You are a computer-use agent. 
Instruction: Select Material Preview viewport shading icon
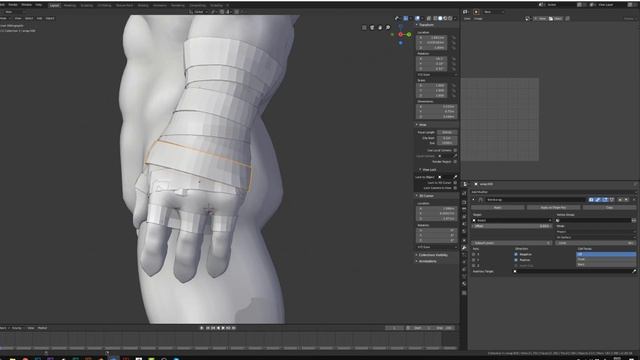pyautogui.click(x=445, y=18)
